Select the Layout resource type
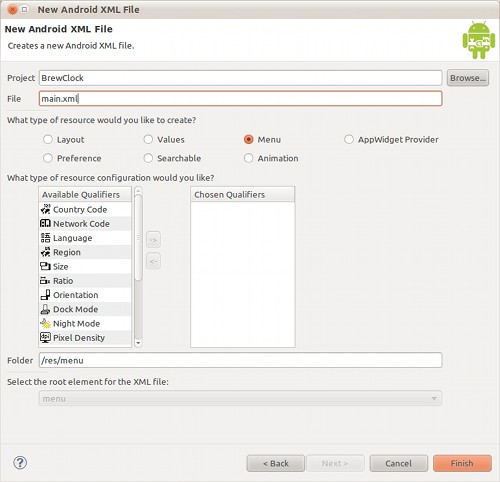Viewport: 500px width, 482px height. 48,139
